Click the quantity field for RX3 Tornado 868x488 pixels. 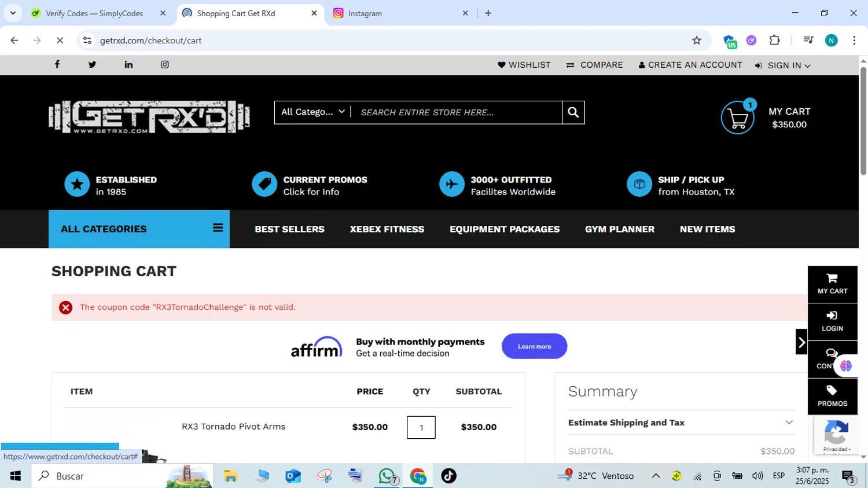[x=421, y=427]
